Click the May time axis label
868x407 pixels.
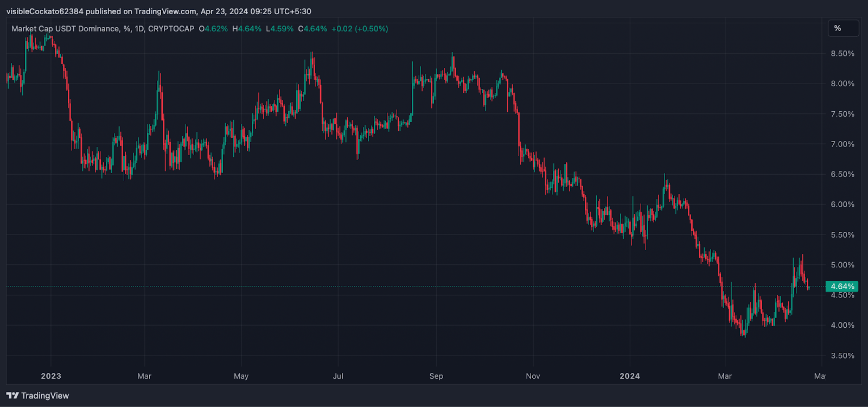click(241, 376)
